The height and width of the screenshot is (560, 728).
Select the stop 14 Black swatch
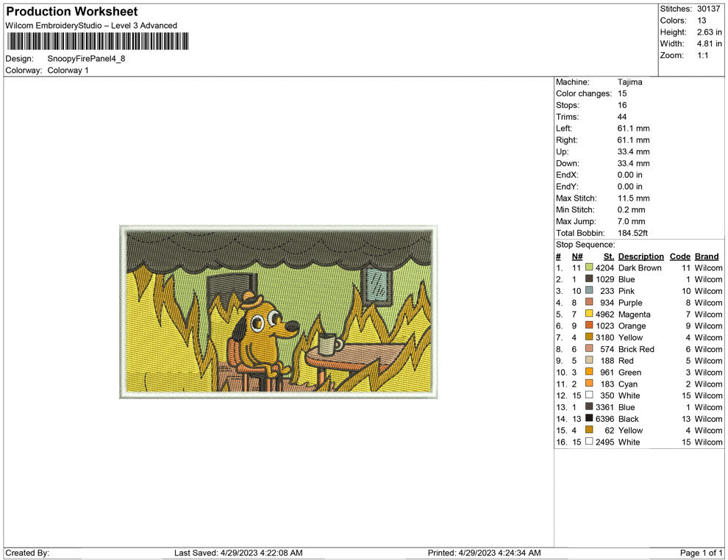pos(589,418)
